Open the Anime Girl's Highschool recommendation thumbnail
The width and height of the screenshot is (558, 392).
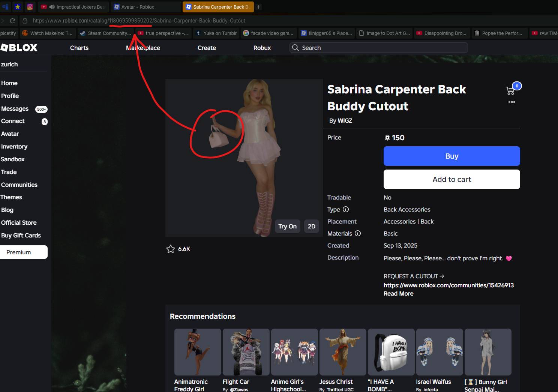(x=294, y=352)
